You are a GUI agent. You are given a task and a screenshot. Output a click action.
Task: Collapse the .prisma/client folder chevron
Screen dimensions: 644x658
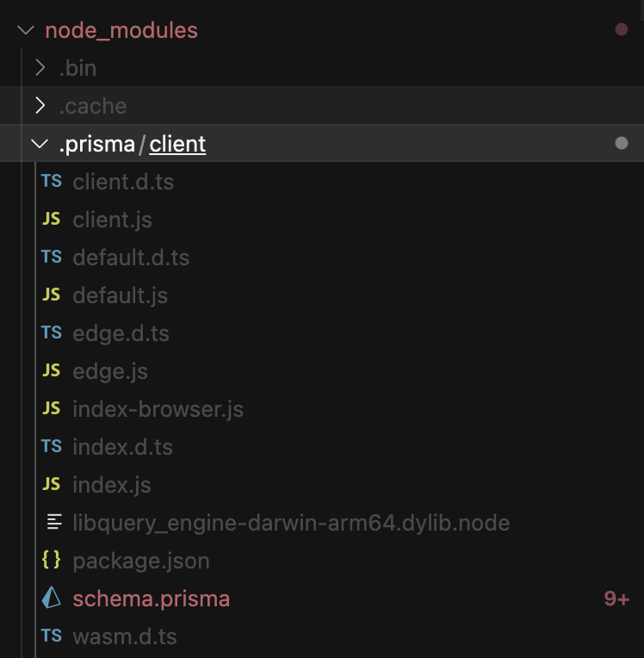point(40,144)
